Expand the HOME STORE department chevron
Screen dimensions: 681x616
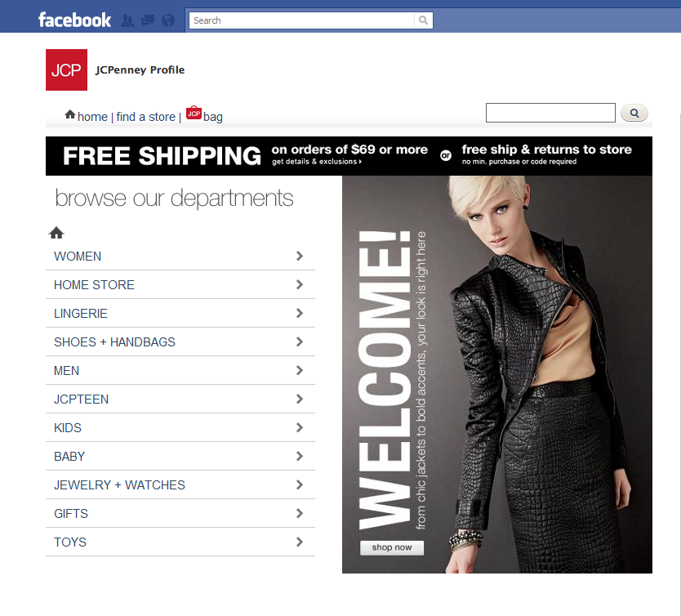(299, 285)
